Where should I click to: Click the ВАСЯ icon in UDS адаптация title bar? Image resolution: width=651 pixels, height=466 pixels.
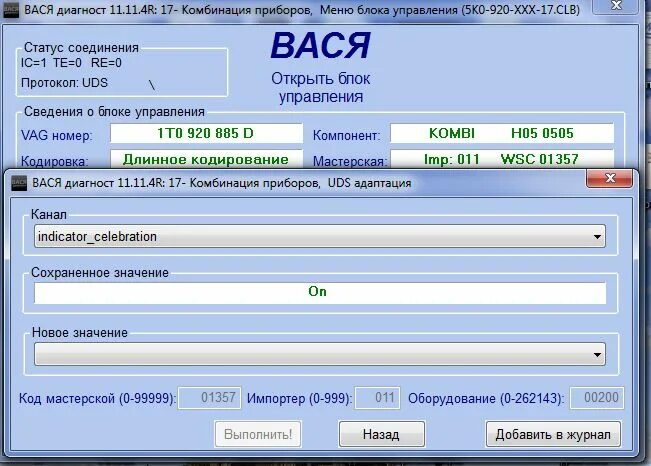19,183
